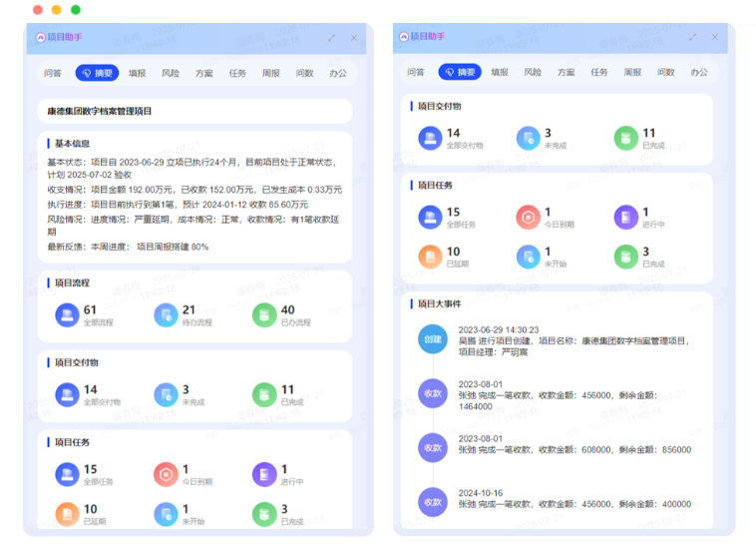
Task: Click 收款 marker dated 2024-10-16
Action: (433, 502)
